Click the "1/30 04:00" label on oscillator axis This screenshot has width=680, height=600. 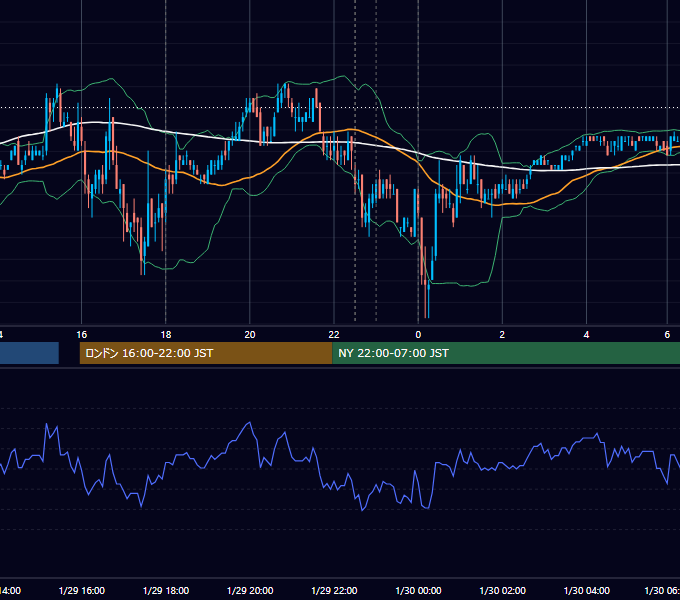(x=586, y=590)
